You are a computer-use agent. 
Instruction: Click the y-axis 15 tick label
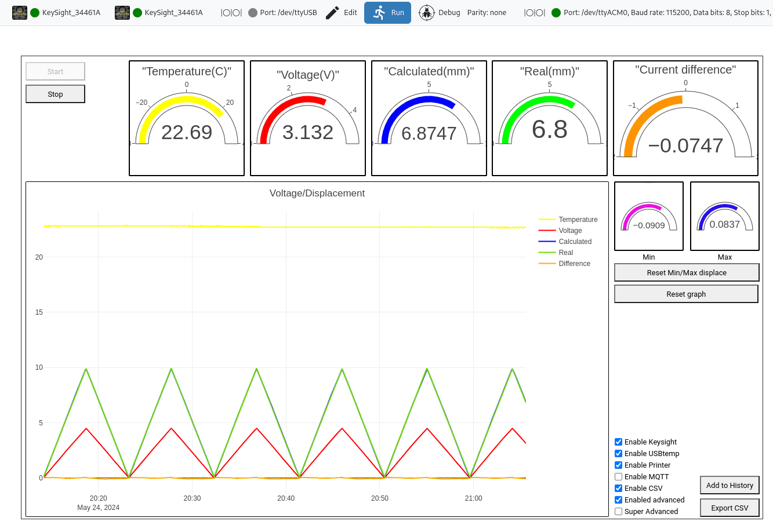[39, 312]
